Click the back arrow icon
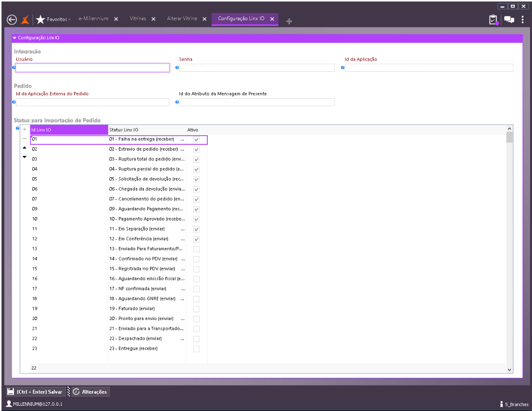 click(x=12, y=20)
